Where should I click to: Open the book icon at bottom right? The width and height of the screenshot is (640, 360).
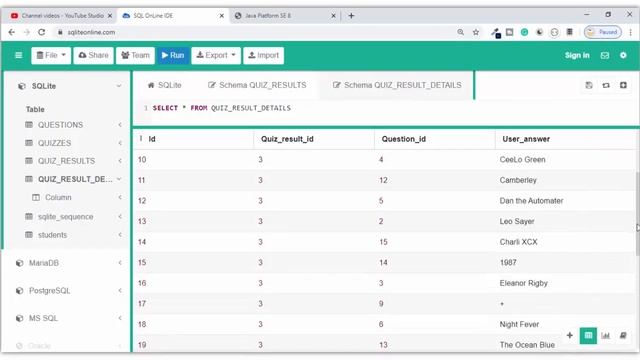(x=623, y=336)
